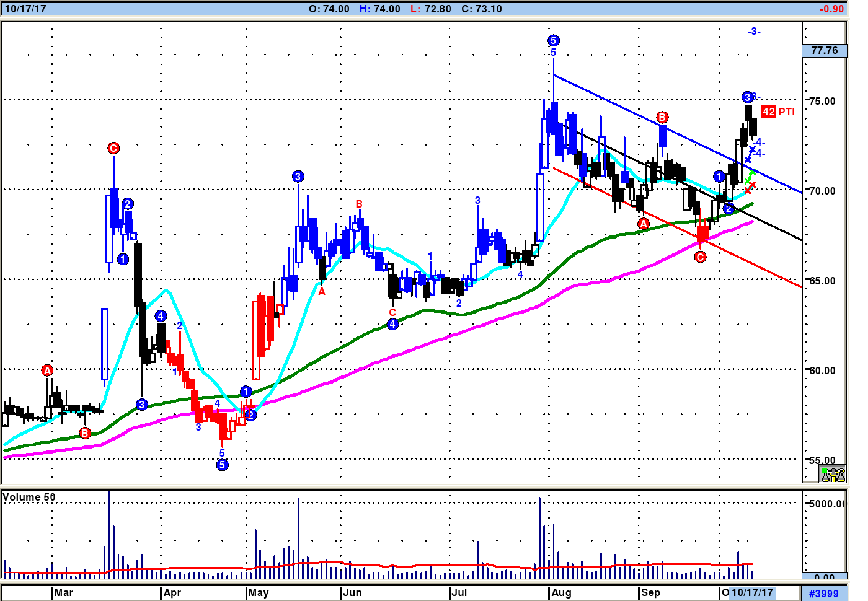The width and height of the screenshot is (868, 601).
Task: Click the Volume 50 indicator label
Action: pyautogui.click(x=29, y=497)
